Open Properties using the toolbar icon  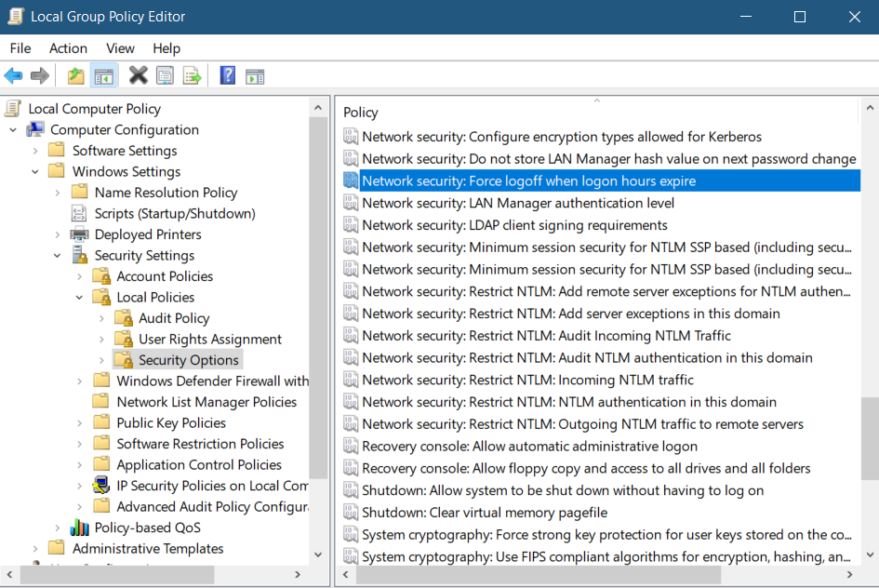(x=166, y=75)
